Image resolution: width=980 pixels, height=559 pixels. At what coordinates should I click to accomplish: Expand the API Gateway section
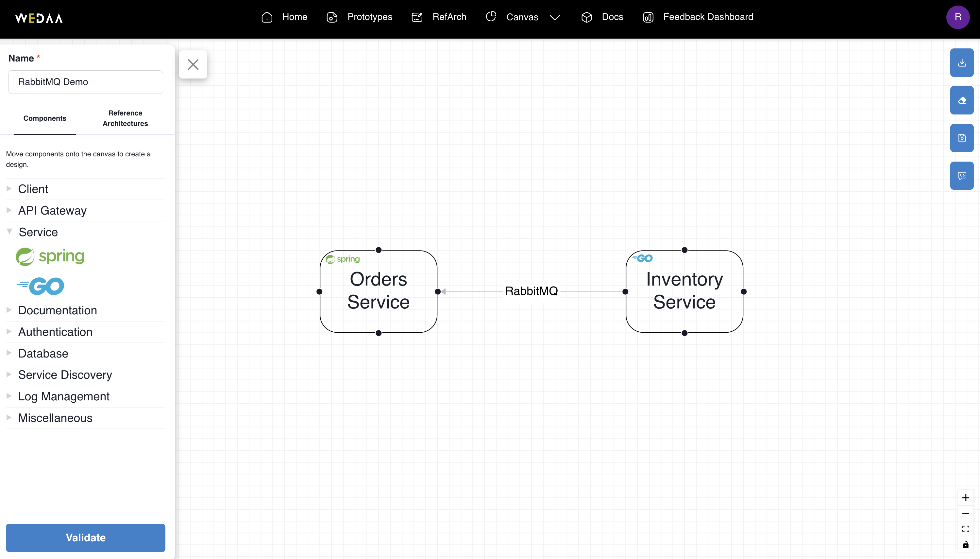click(86, 210)
